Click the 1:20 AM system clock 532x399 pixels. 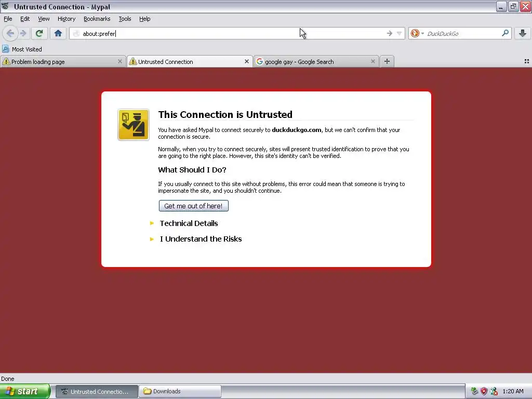[x=513, y=391]
